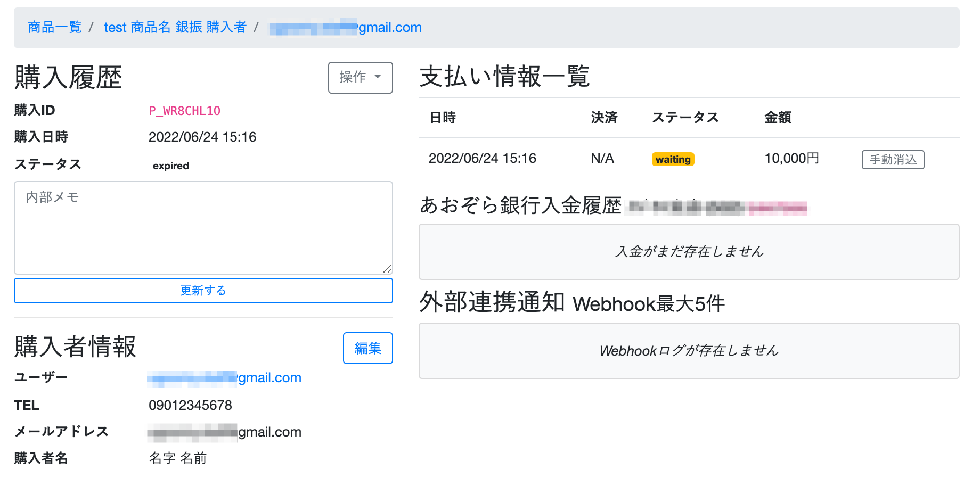The image size is (980, 494).
Task: Click the yellow waiting status badge
Action: click(673, 159)
